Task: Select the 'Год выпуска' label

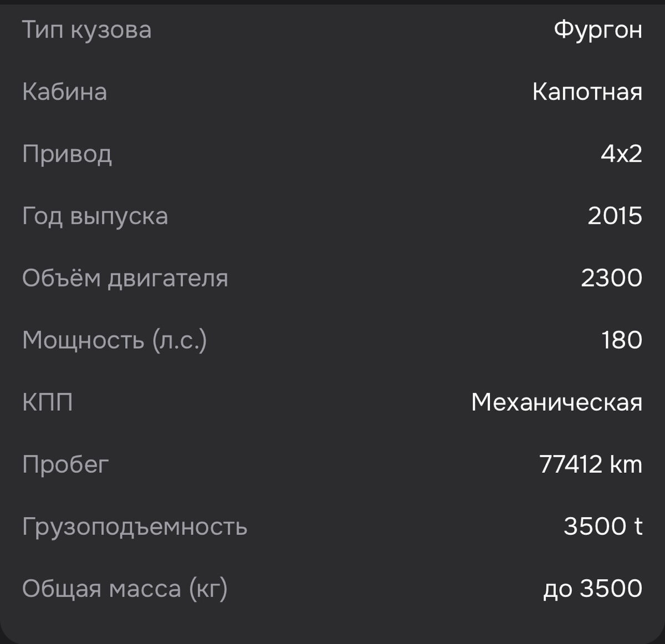Action: 95,216
